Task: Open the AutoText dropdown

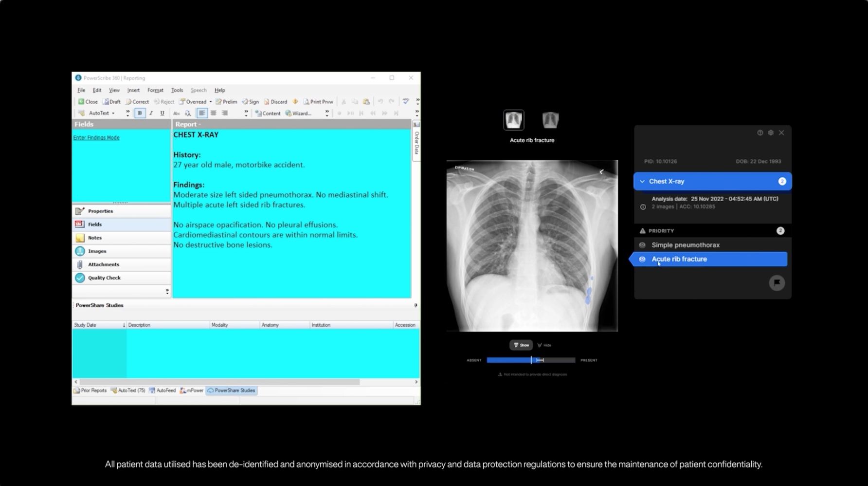Action: click(113, 113)
